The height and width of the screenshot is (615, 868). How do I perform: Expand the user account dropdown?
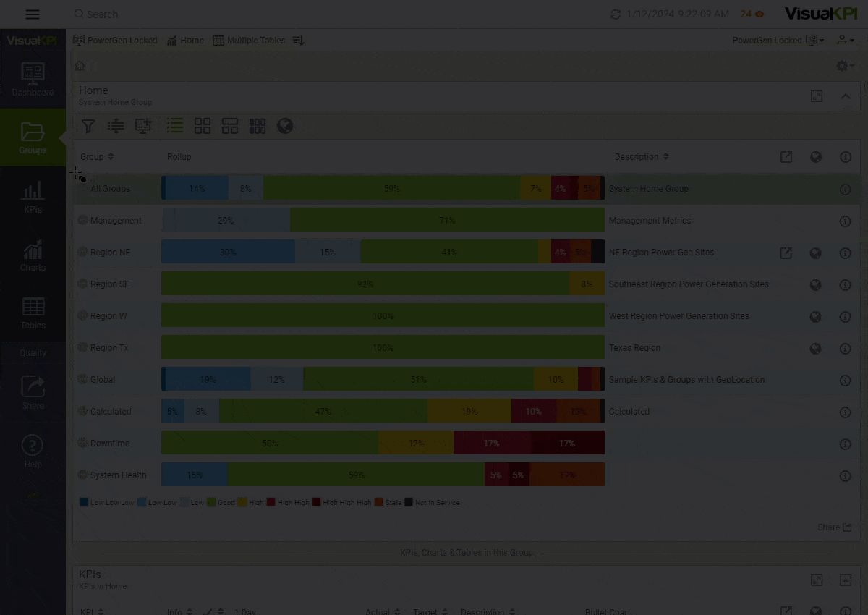click(846, 41)
